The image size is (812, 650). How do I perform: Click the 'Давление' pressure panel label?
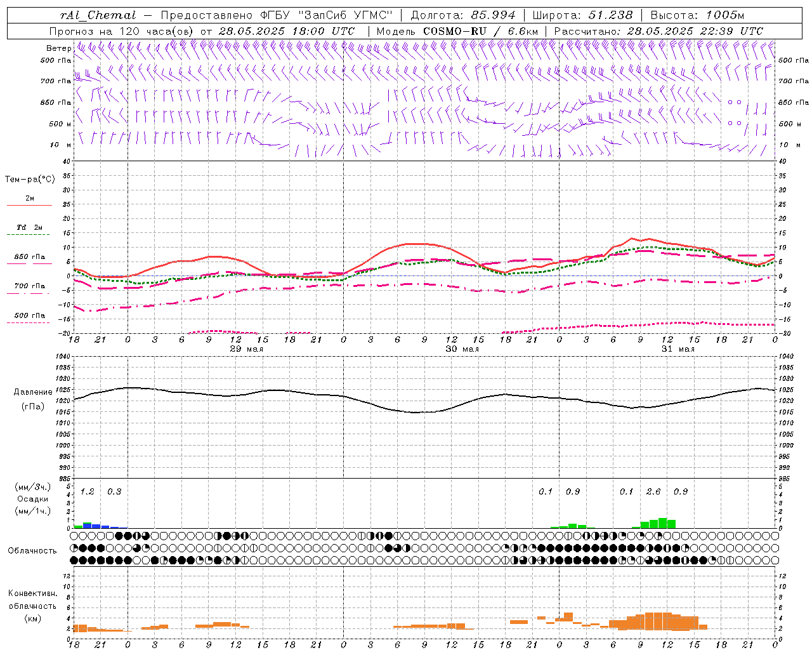click(x=32, y=392)
